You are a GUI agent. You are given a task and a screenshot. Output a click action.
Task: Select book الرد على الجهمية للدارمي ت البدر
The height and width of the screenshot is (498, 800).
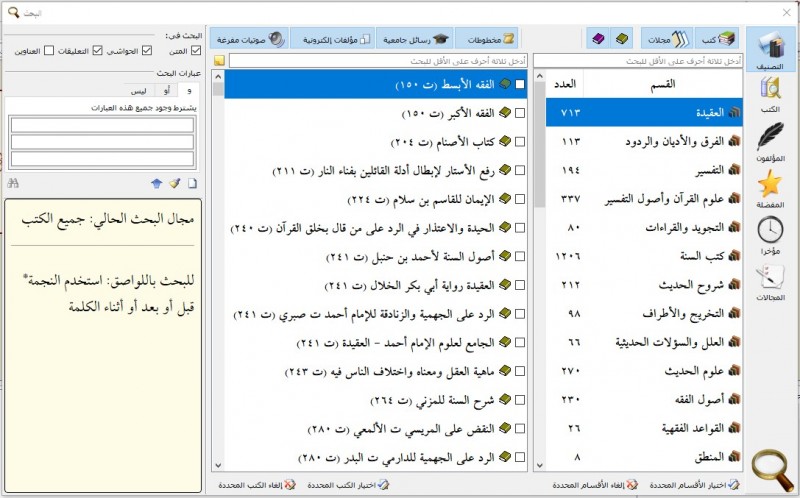click(x=376, y=457)
